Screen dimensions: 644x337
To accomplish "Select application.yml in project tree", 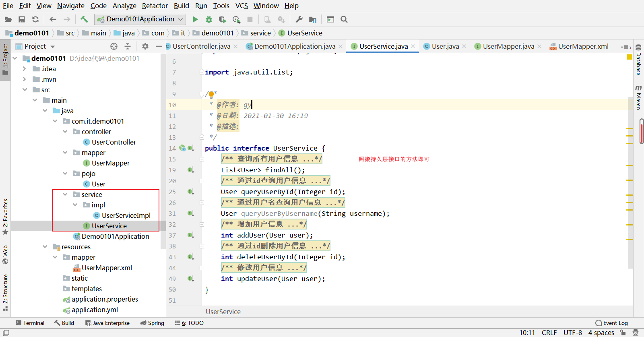I will [95, 310].
